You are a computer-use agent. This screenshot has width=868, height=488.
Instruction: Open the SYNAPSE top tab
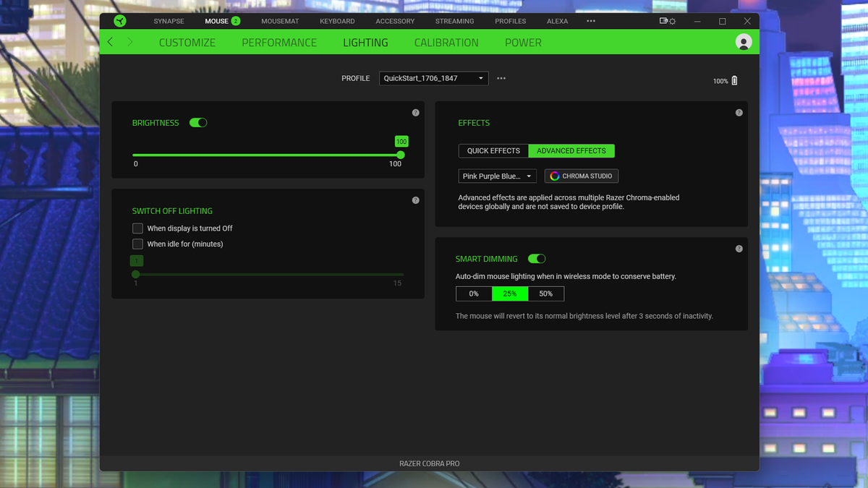(x=169, y=21)
